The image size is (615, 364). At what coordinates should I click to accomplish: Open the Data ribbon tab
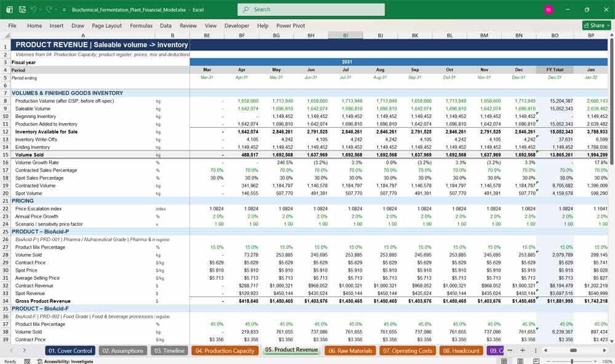point(165,25)
